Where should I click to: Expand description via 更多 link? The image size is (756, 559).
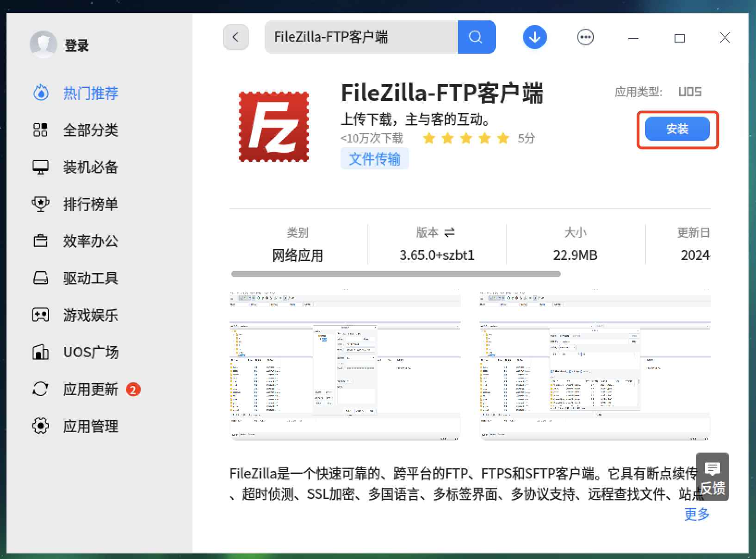click(697, 514)
